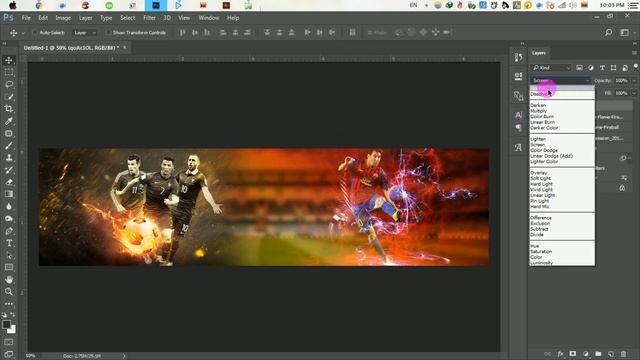Toggle Show Transform Controls checkbox

108,32
